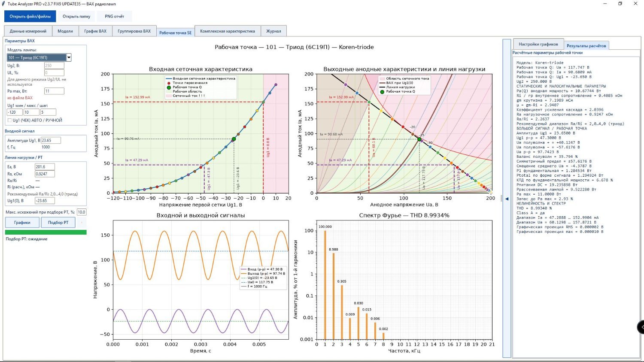Click the 'Pa max, Вт' input field
Viewport: 644px width, 362px height.
(54, 91)
